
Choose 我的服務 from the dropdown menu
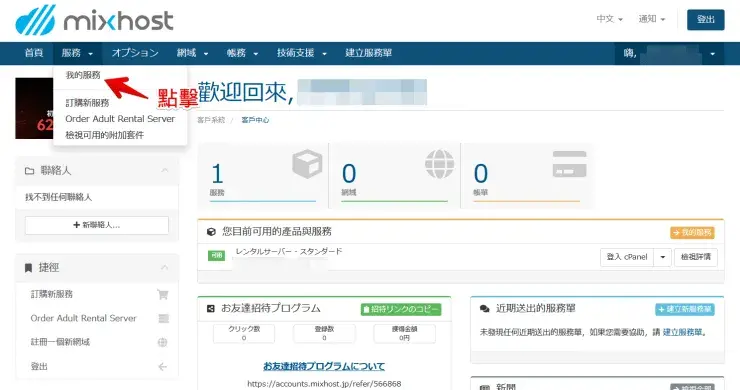(x=83, y=75)
